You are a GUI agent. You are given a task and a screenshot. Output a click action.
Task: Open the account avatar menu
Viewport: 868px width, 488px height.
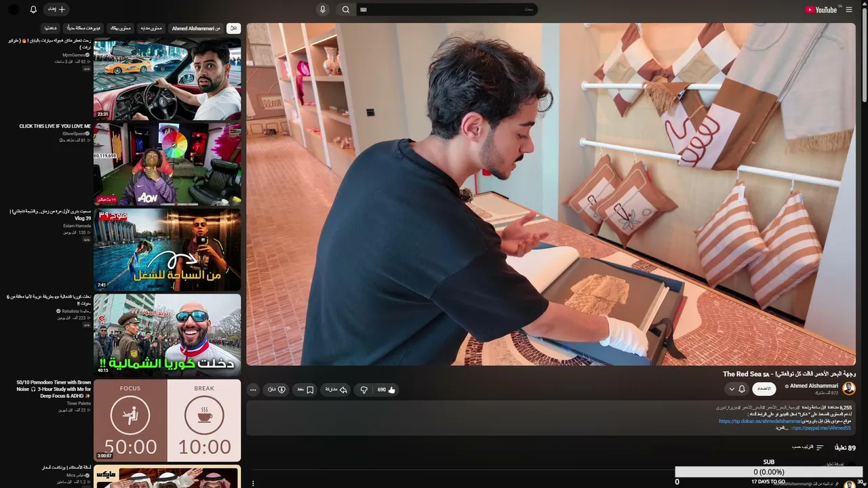coord(14,9)
